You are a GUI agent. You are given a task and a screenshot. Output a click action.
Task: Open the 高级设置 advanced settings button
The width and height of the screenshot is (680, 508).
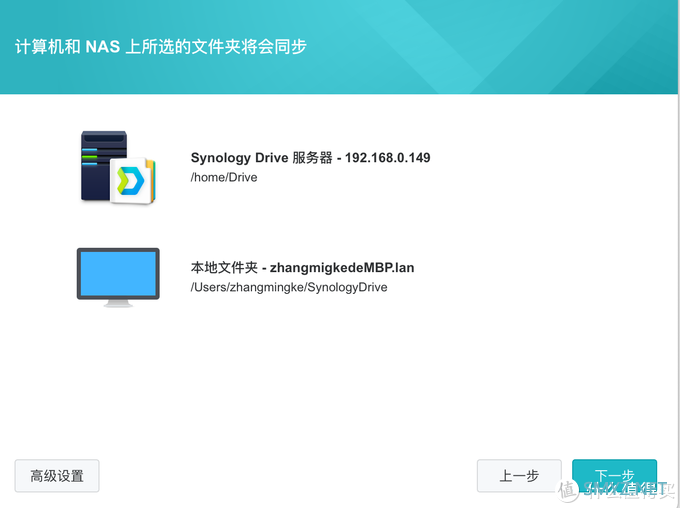click(x=57, y=476)
